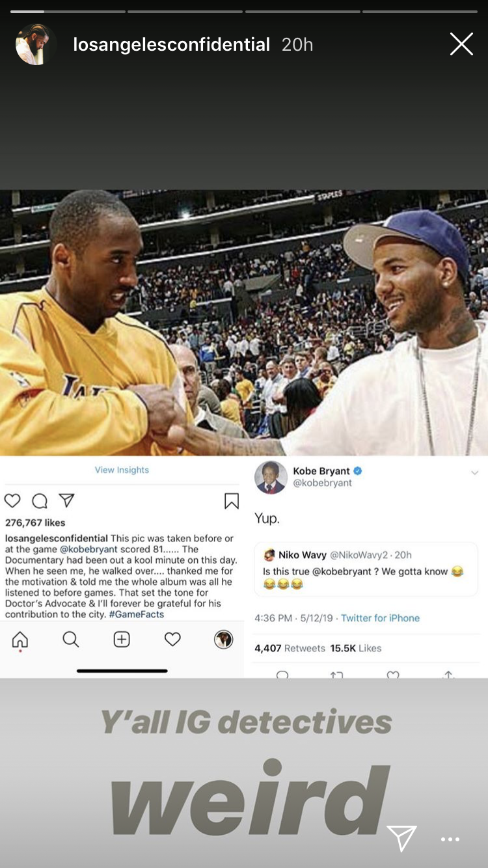
Task: Open losangelesconfidential profile avatar
Action: point(36,44)
